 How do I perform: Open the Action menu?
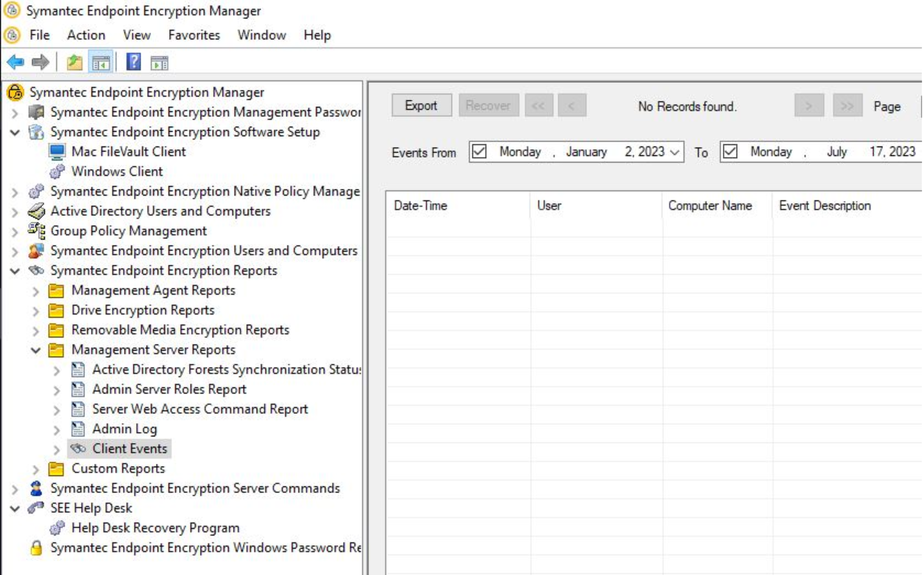[x=86, y=35]
